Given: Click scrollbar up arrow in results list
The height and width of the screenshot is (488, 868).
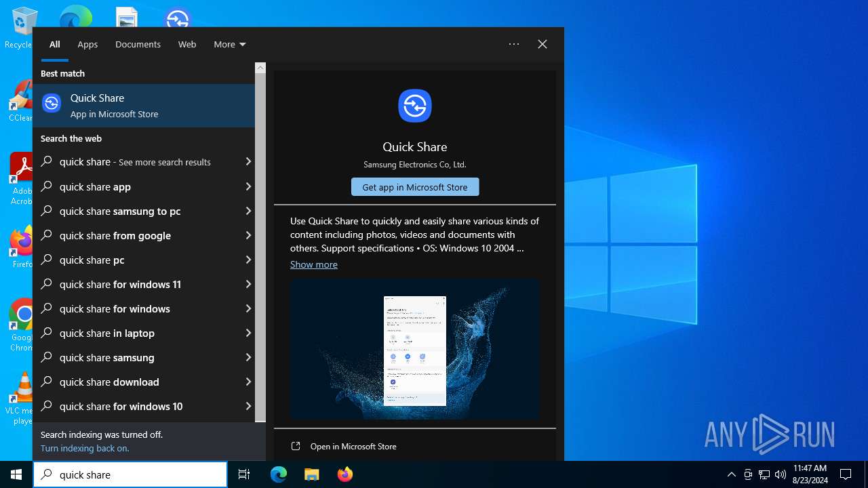Looking at the screenshot, I should pos(260,68).
